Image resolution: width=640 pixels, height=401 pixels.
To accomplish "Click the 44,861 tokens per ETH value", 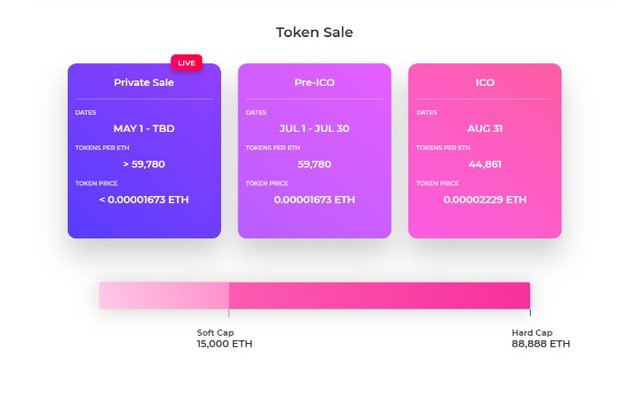I will [x=484, y=164].
